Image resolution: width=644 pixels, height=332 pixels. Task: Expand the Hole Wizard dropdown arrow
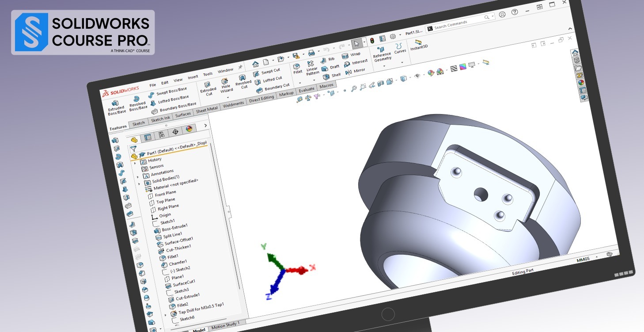point(228,97)
